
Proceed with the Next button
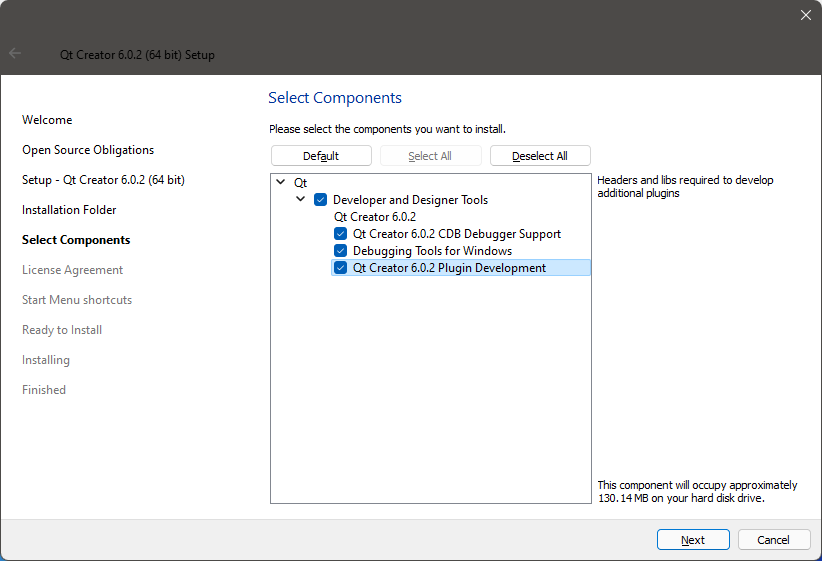693,540
